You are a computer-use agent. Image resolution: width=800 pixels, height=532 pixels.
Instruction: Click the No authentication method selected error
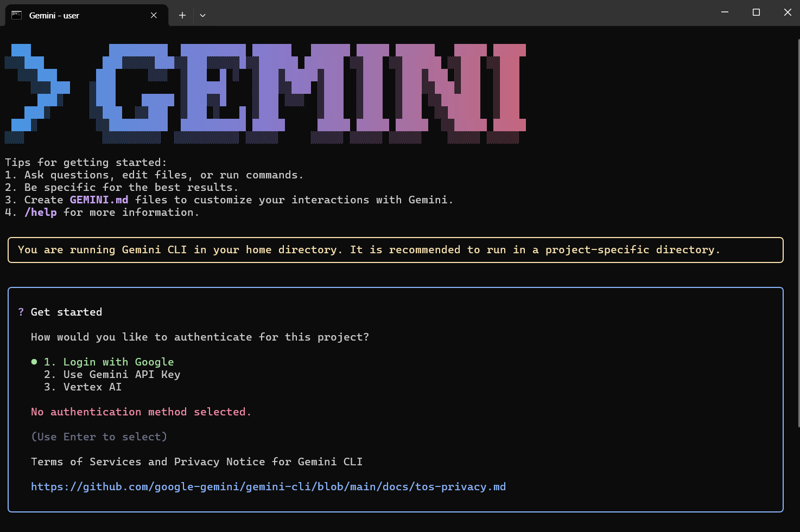(x=141, y=412)
